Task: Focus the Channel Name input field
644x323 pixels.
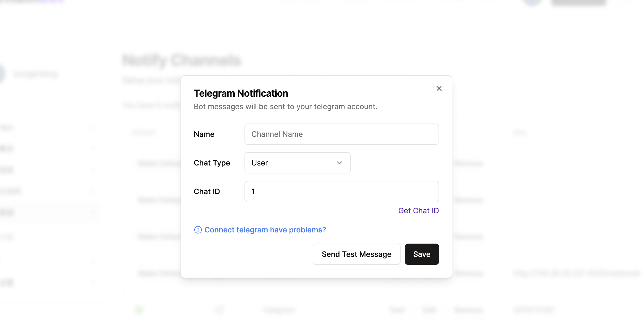Action: [341, 134]
